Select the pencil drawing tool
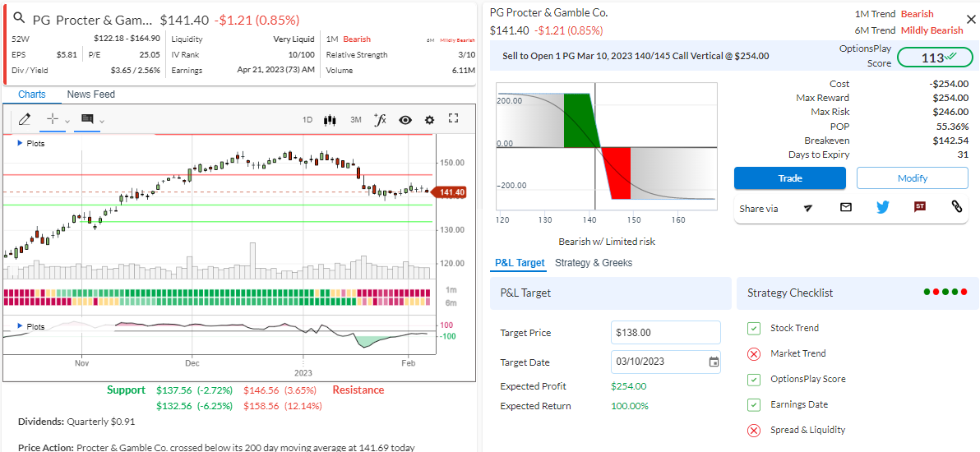Screen dimensions: 980x452 coord(25,119)
